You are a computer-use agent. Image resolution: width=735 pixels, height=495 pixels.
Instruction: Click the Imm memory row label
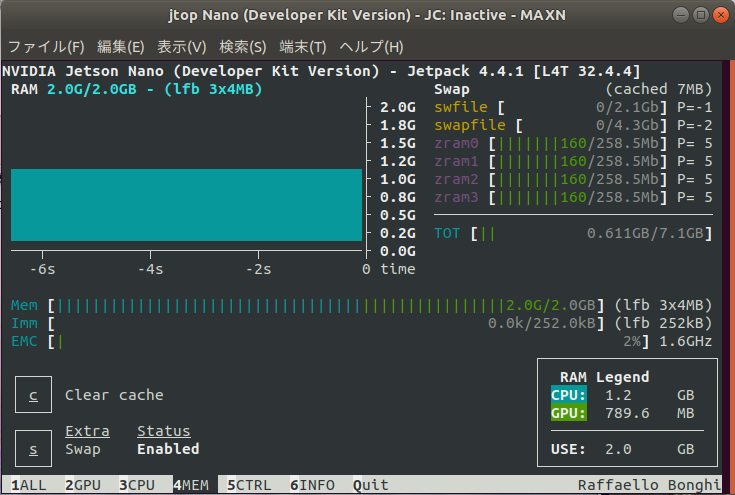point(24,323)
